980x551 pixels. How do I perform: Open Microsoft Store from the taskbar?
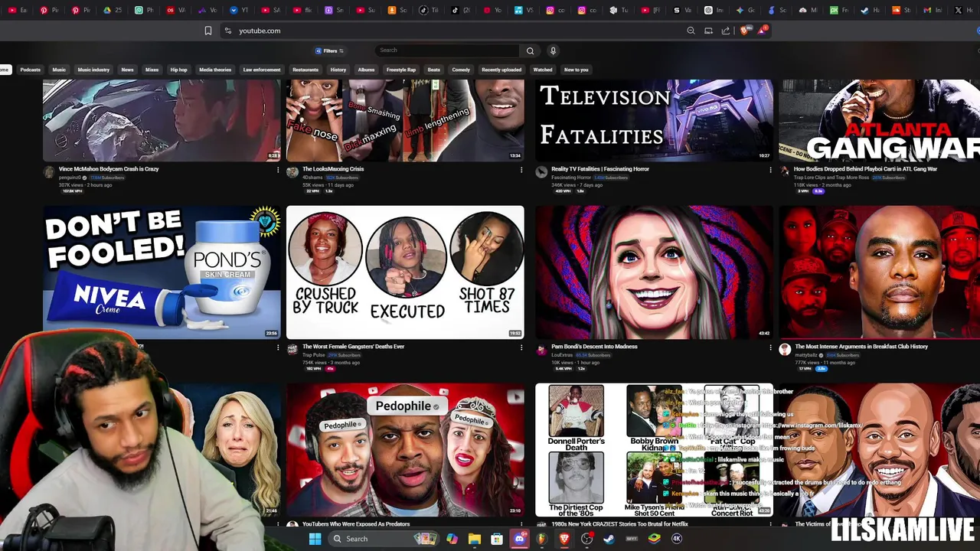[497, 539]
